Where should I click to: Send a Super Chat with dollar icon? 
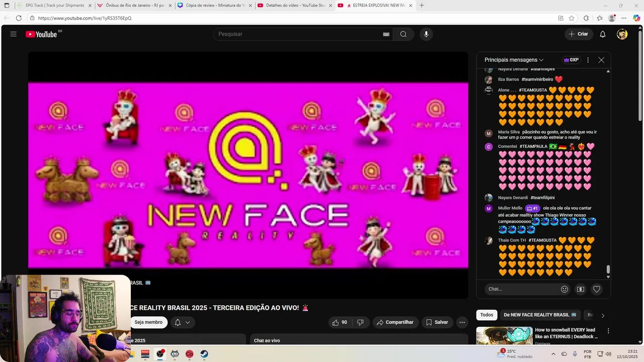coord(581,289)
